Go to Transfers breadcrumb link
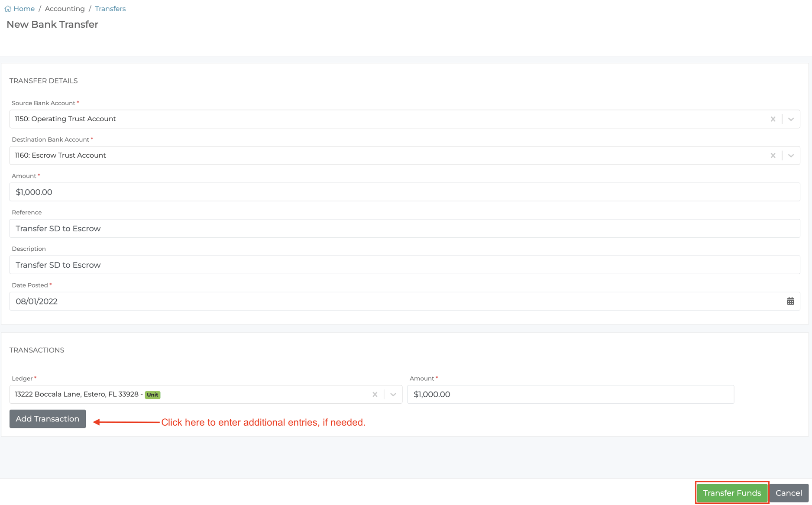 click(x=110, y=9)
